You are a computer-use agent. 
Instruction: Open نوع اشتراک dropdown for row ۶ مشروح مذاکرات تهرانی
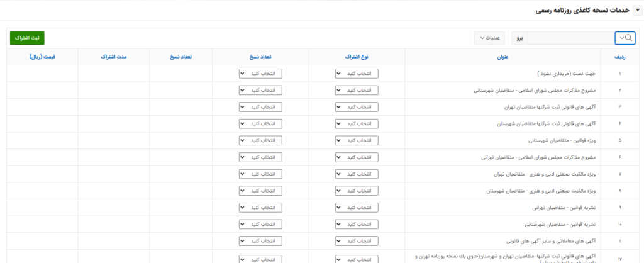357,157
